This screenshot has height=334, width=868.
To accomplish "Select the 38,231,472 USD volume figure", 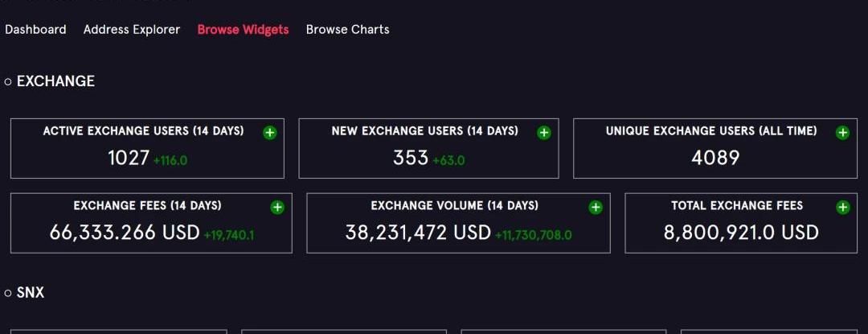I will [x=418, y=233].
